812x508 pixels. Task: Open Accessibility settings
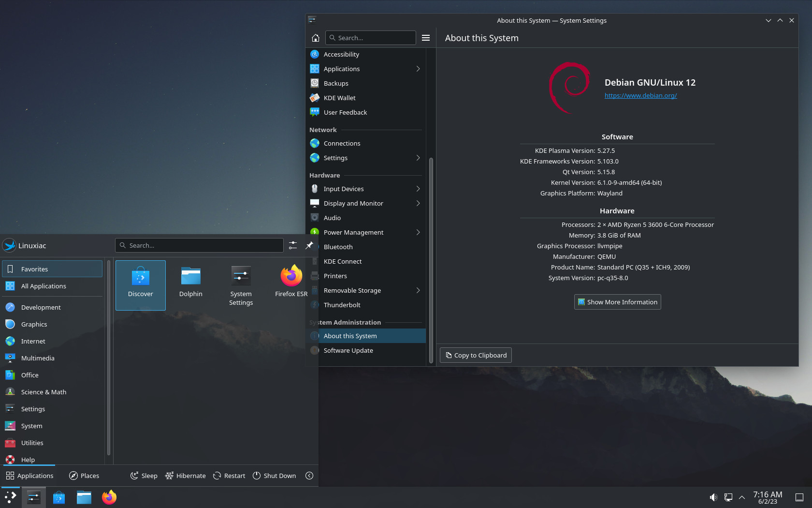pos(366,54)
